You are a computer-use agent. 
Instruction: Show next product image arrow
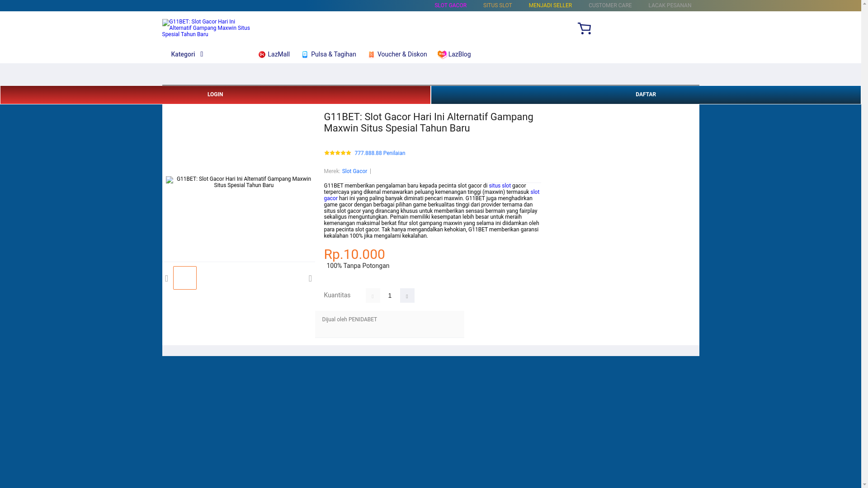(x=310, y=279)
